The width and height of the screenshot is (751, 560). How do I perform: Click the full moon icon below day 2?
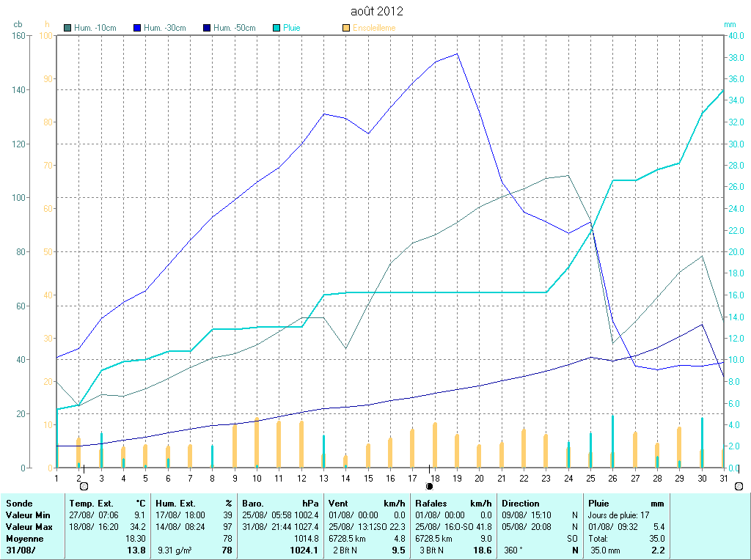(x=84, y=486)
